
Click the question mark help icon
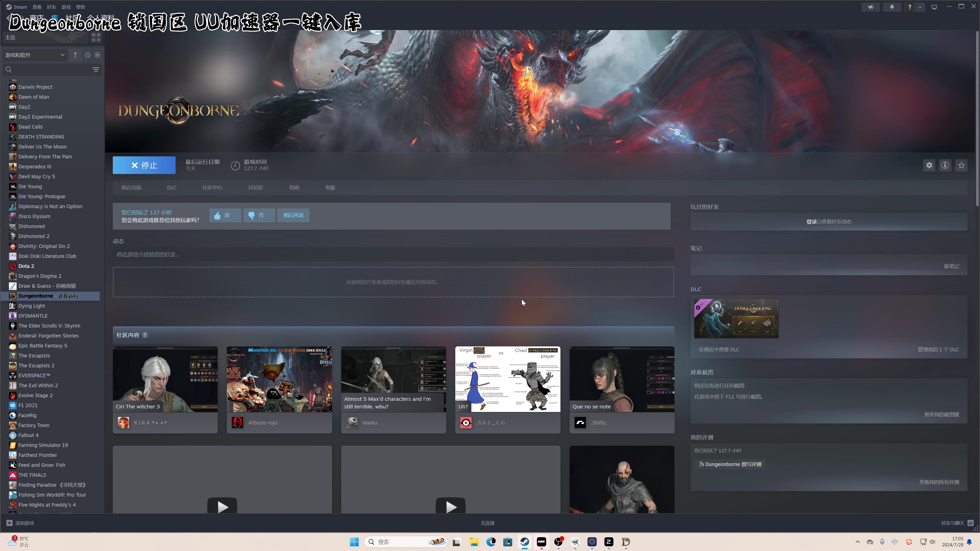910,7
